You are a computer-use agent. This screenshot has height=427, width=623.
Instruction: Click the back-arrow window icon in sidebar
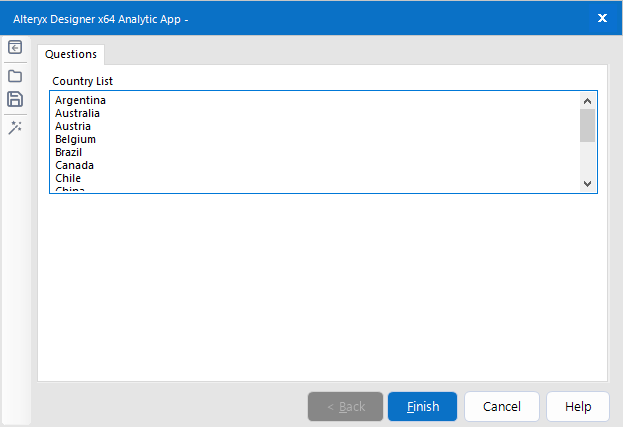15,47
